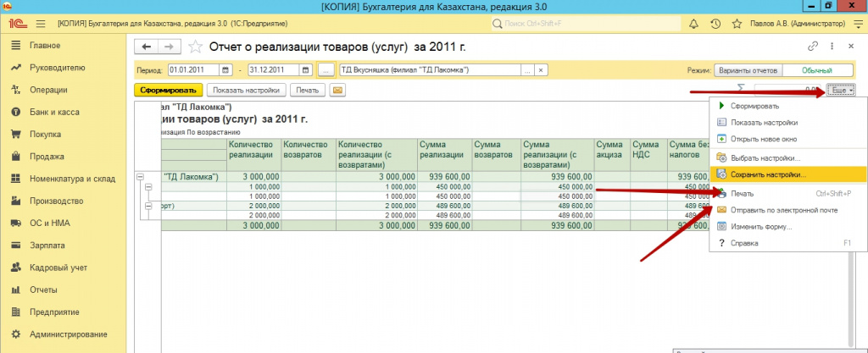Viewport: 868px width, 353px height.
Task: Open calendar for start date 01.01.2011
Action: click(x=225, y=70)
